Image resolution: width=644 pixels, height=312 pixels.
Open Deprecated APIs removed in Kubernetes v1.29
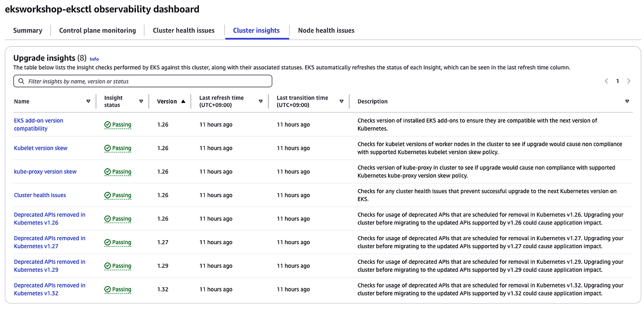coord(50,266)
